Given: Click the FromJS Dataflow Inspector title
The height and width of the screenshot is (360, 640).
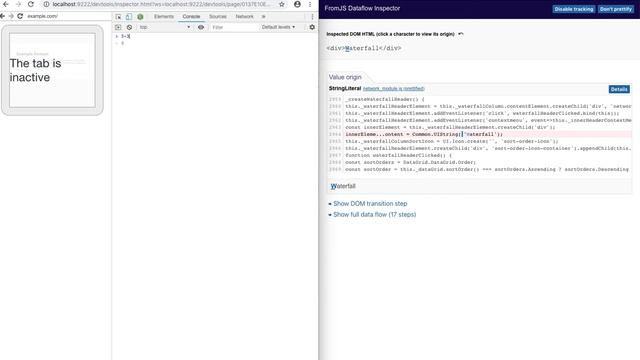Looking at the screenshot, I should (362, 8).
